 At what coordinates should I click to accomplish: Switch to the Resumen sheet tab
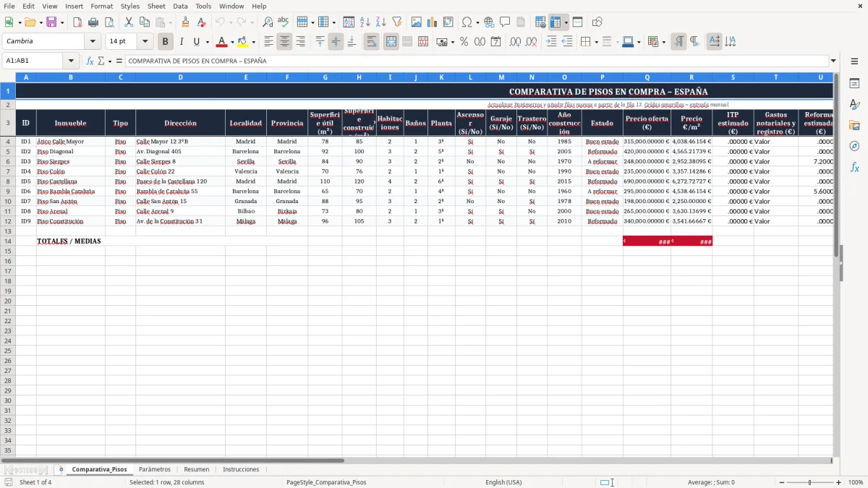point(196,469)
